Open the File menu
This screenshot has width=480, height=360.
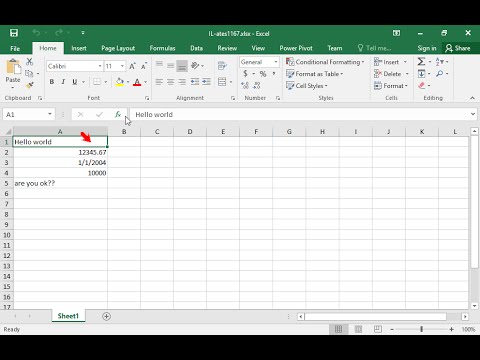(x=15, y=48)
